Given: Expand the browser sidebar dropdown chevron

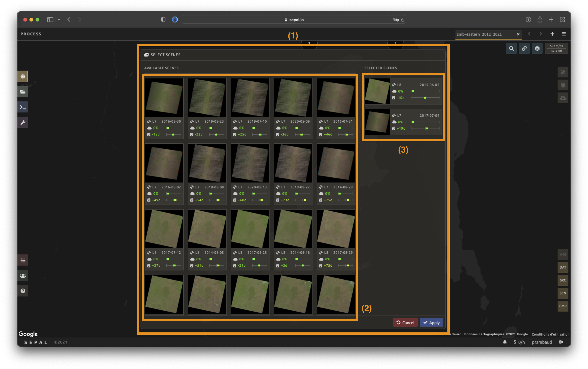Looking at the screenshot, I should pos(59,20).
